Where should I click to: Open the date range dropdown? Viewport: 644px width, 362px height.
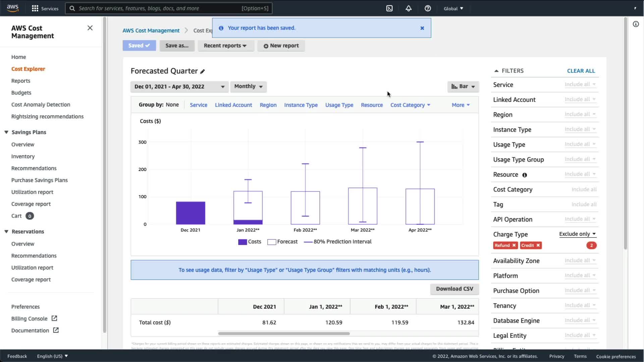pyautogui.click(x=179, y=86)
